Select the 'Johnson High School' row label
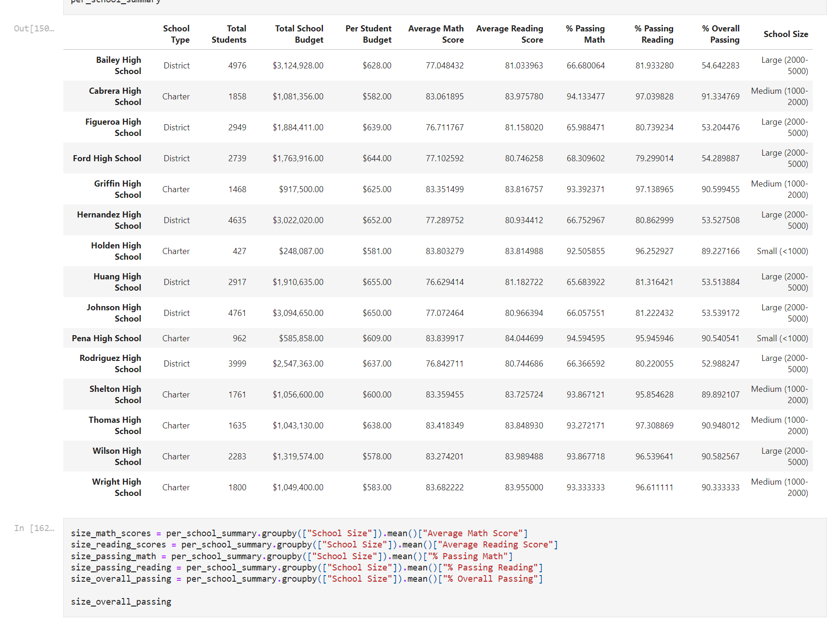The image size is (840, 622). pos(114,313)
